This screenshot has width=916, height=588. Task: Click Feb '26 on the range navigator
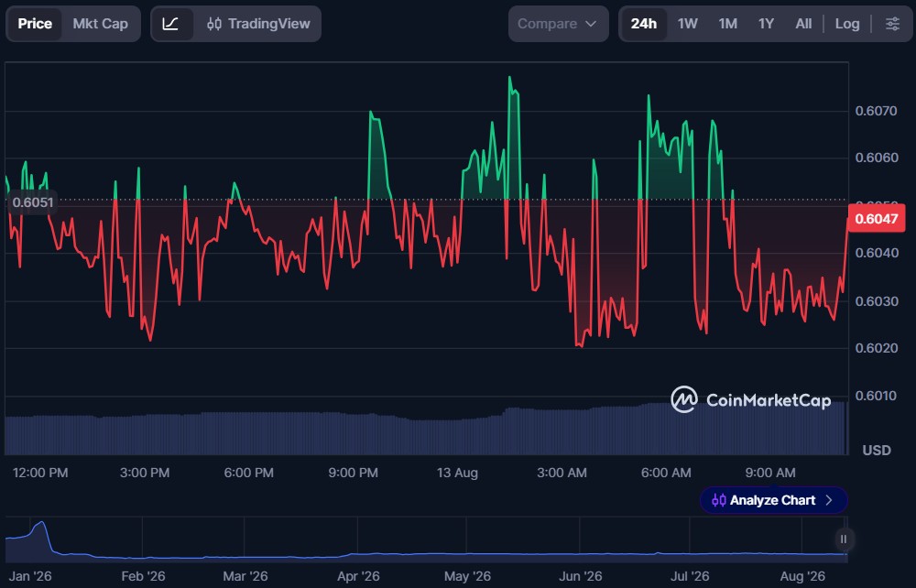point(143,576)
